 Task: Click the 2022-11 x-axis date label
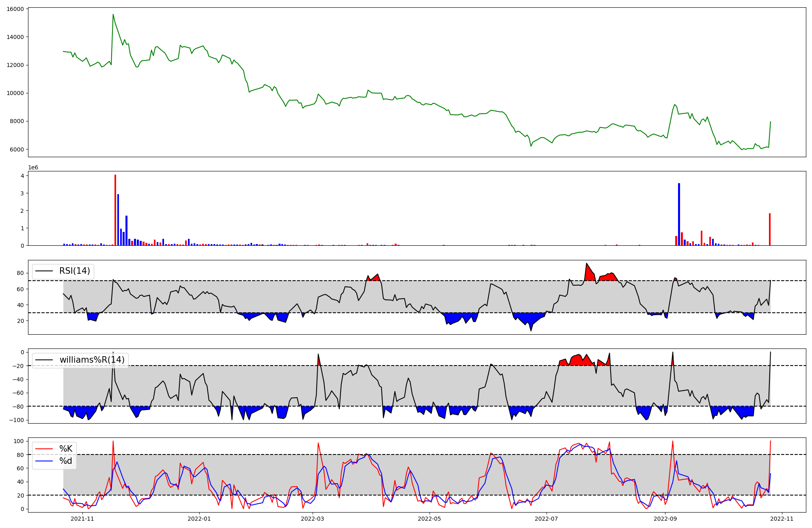[782, 519]
